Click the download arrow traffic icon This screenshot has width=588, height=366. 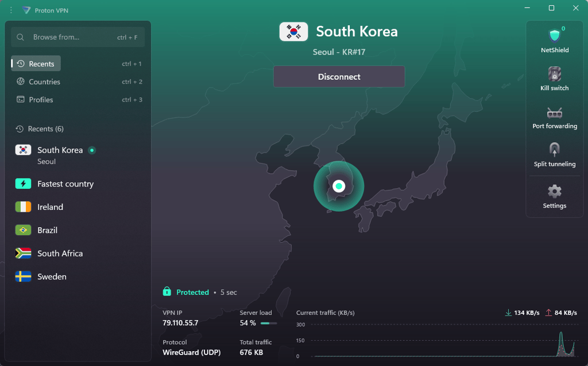(x=508, y=313)
